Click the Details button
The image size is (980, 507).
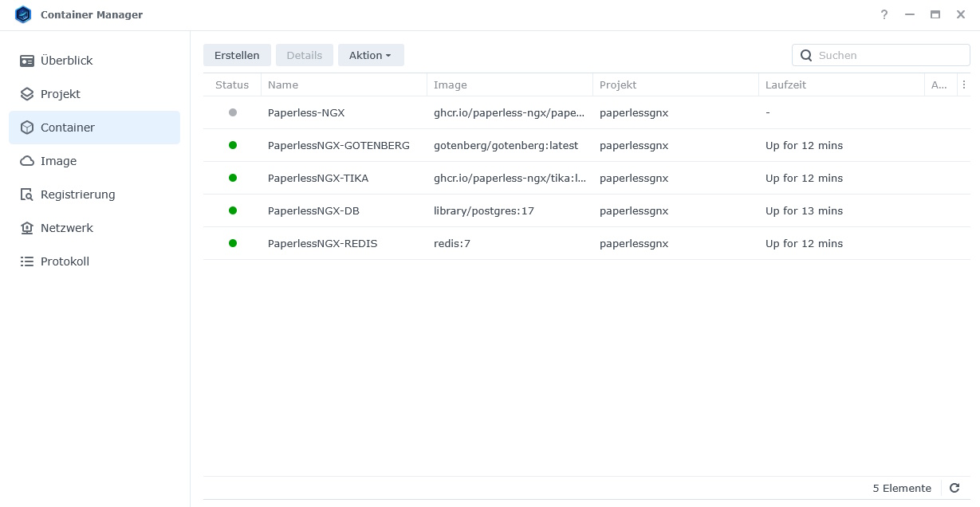305,55
